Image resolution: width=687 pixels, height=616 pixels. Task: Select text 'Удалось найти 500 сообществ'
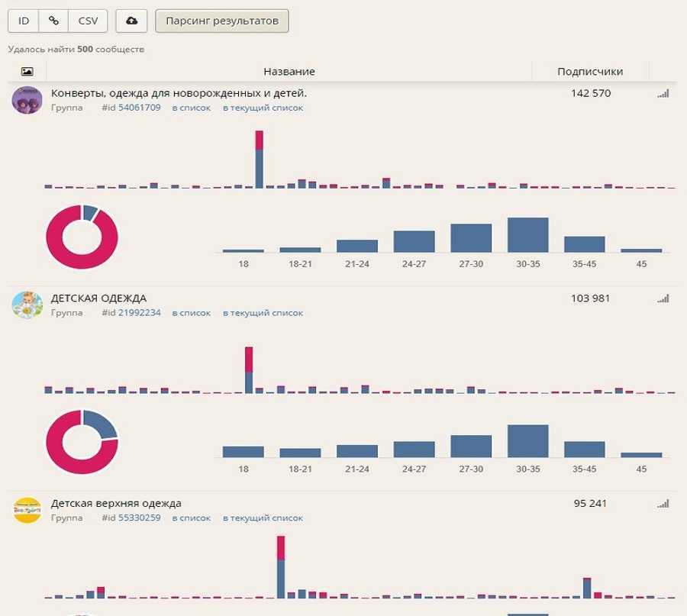coord(76,49)
